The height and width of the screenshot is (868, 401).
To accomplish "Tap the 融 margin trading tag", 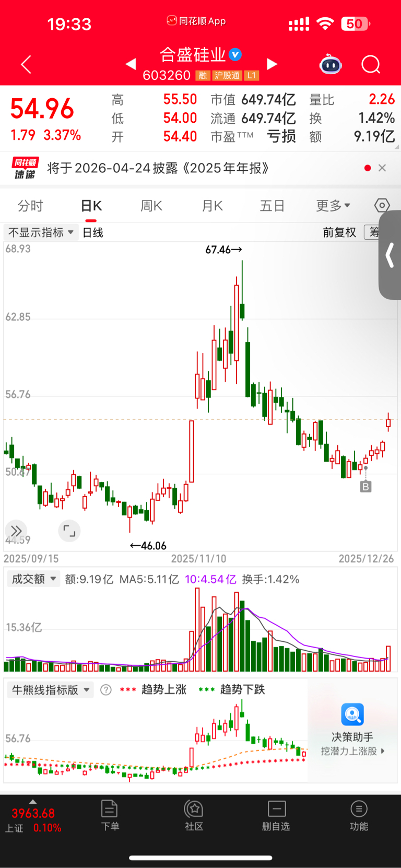I will [x=203, y=76].
